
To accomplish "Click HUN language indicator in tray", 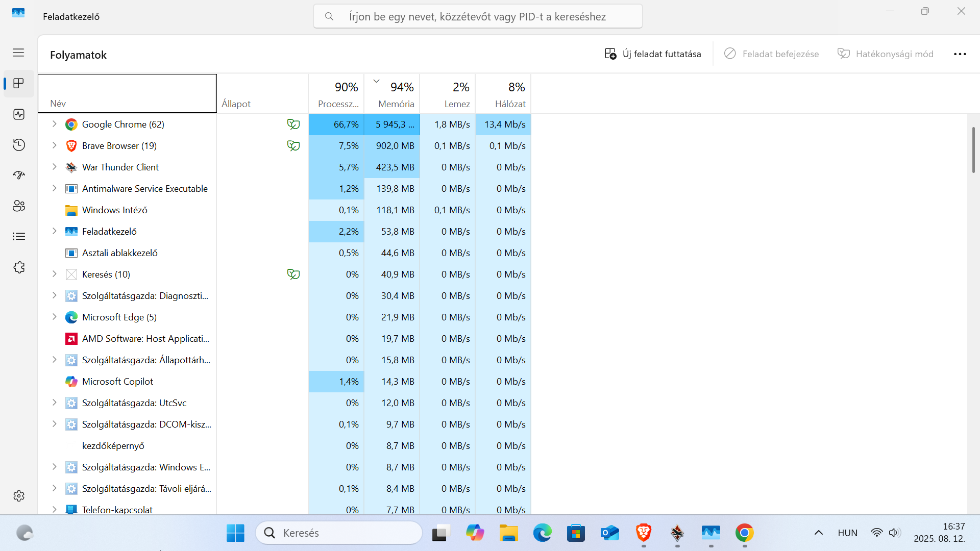I will click(x=847, y=533).
